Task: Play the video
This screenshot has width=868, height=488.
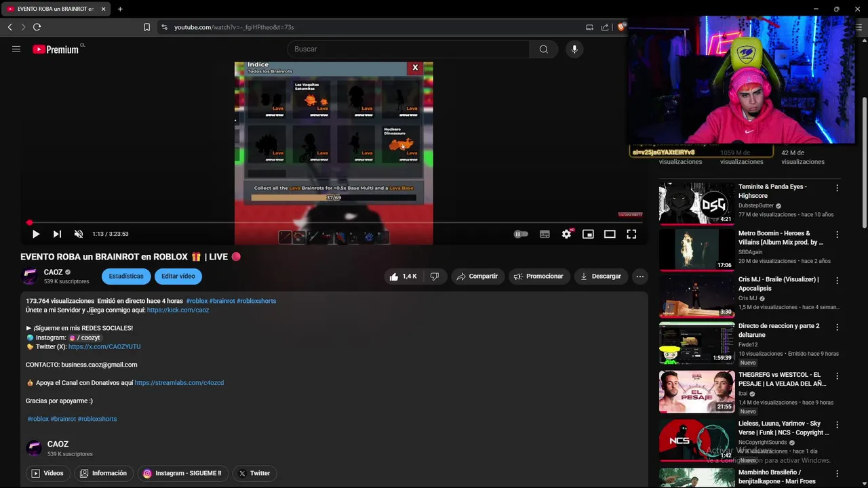Action: click(x=36, y=234)
